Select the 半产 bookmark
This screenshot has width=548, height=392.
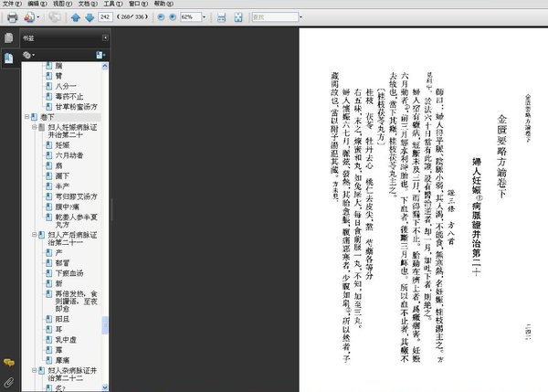point(62,186)
